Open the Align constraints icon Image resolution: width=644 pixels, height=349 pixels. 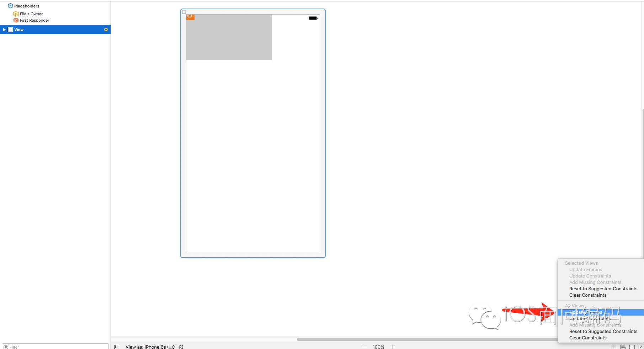pos(623,347)
